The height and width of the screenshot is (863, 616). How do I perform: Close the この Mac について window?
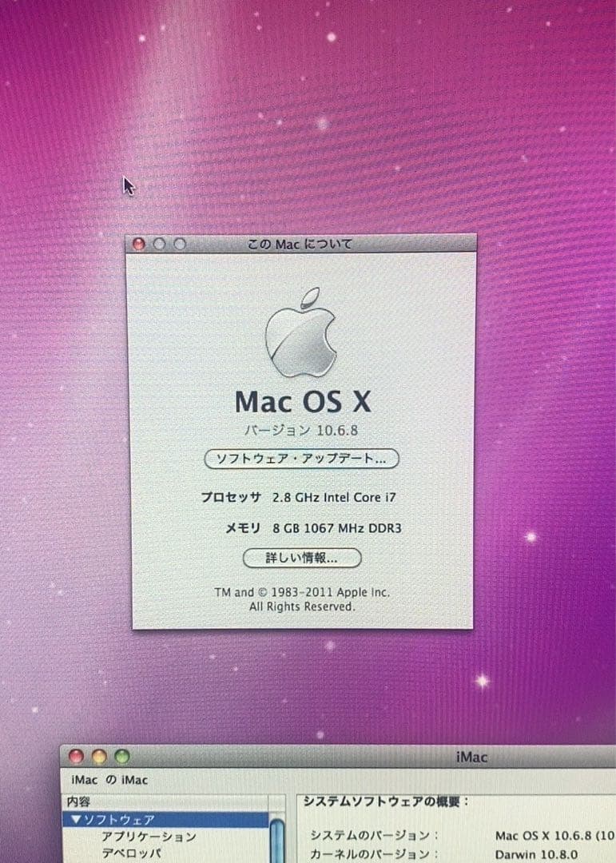(139, 244)
